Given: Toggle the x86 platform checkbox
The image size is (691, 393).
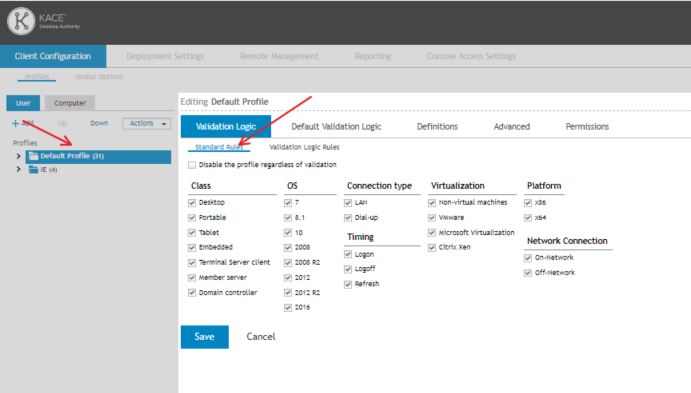Looking at the screenshot, I should [528, 203].
